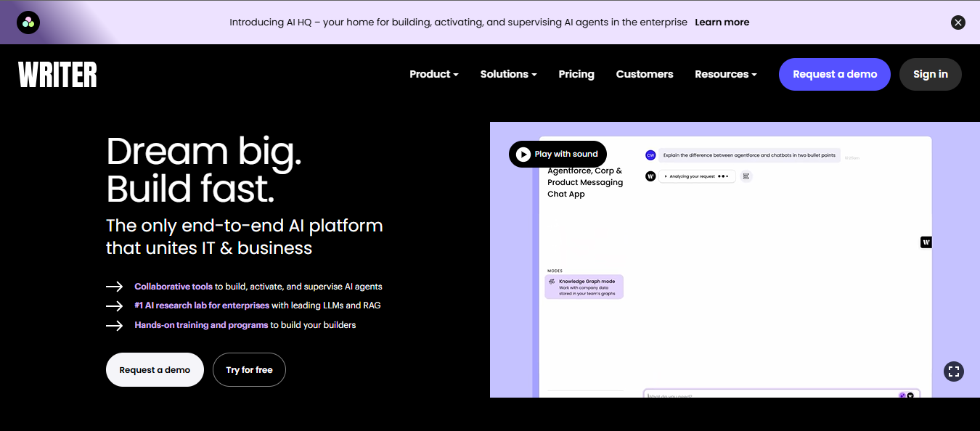Close the AI HQ announcement banner
This screenshot has width=980, height=431.
point(958,22)
